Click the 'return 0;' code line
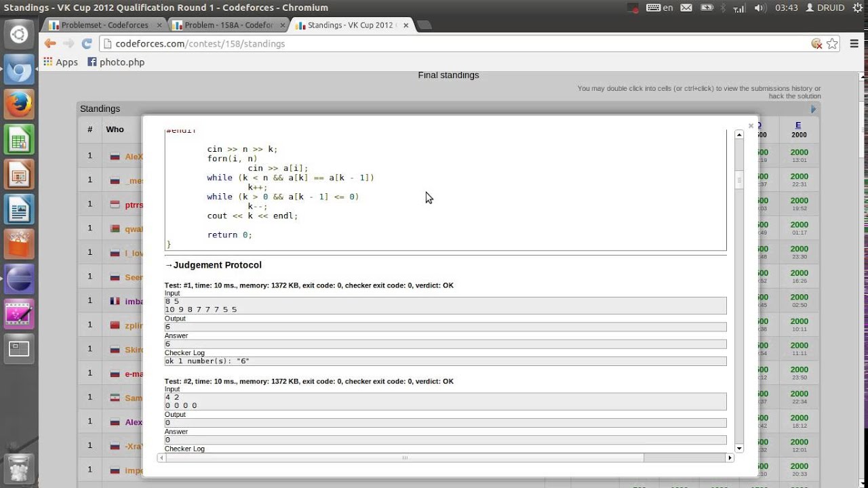This screenshot has height=488, width=868. (x=229, y=235)
